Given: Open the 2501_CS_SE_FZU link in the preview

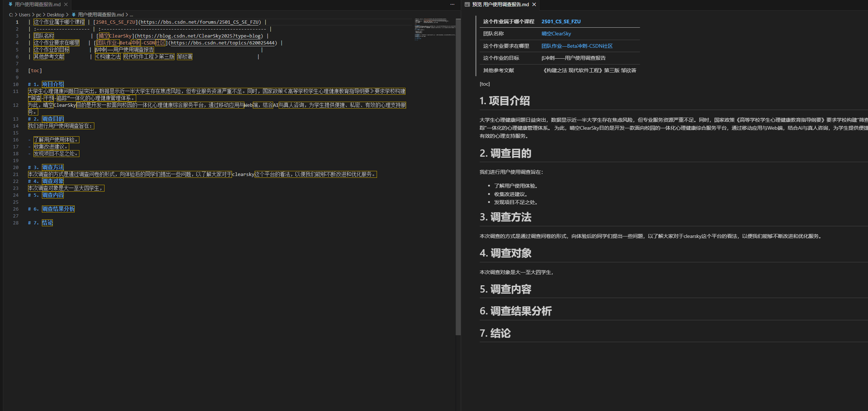Looking at the screenshot, I should click(x=561, y=21).
